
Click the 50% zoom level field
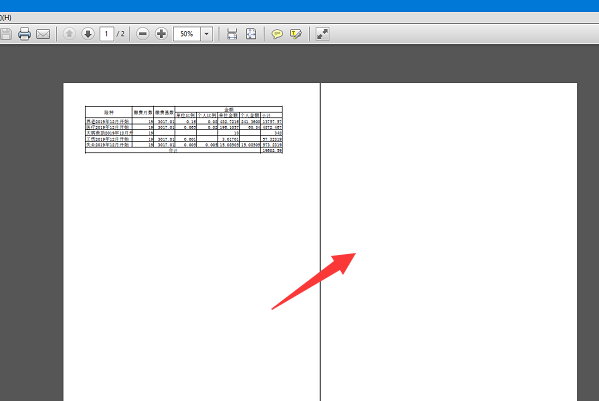pos(187,34)
